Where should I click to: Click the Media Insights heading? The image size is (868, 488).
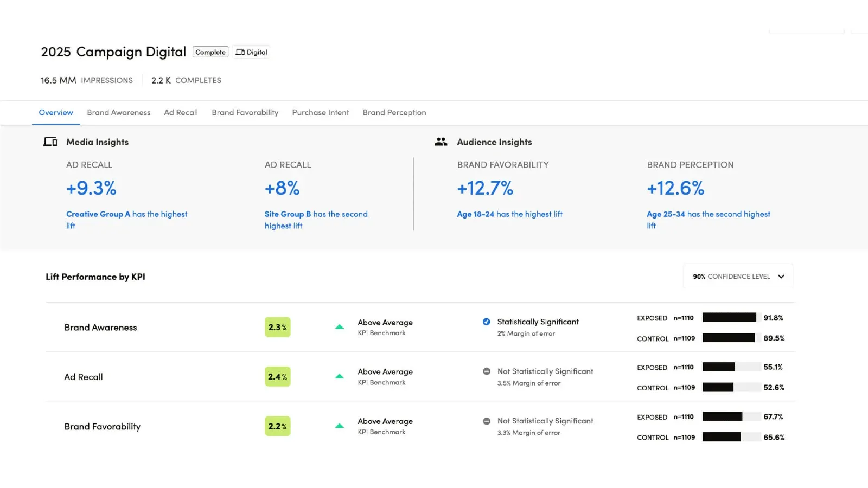(x=98, y=142)
